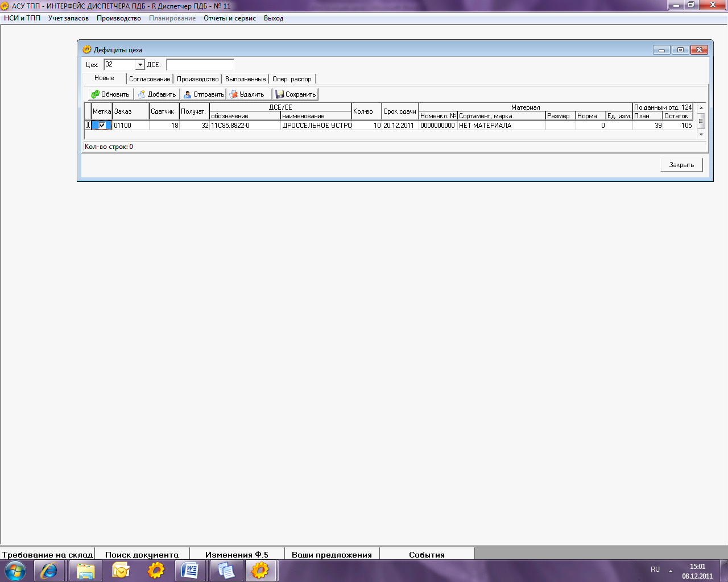Screen dimensions: 728x582
Task: Expand the Цех dropdown list
Action: 140,65
